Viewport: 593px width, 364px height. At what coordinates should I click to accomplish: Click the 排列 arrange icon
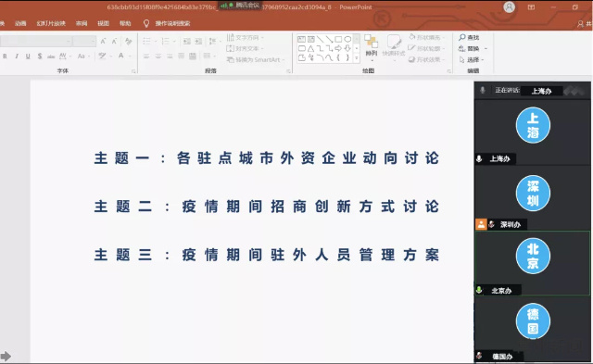[372, 46]
